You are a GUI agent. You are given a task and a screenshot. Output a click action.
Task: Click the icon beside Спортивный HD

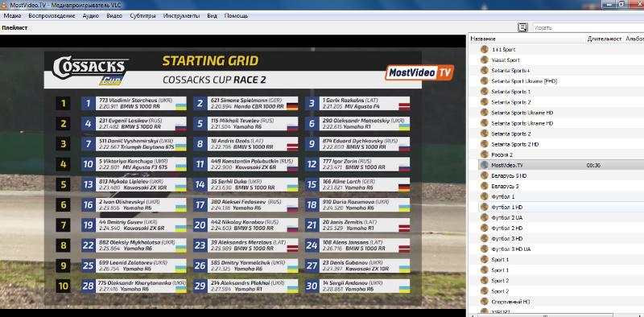click(x=485, y=302)
